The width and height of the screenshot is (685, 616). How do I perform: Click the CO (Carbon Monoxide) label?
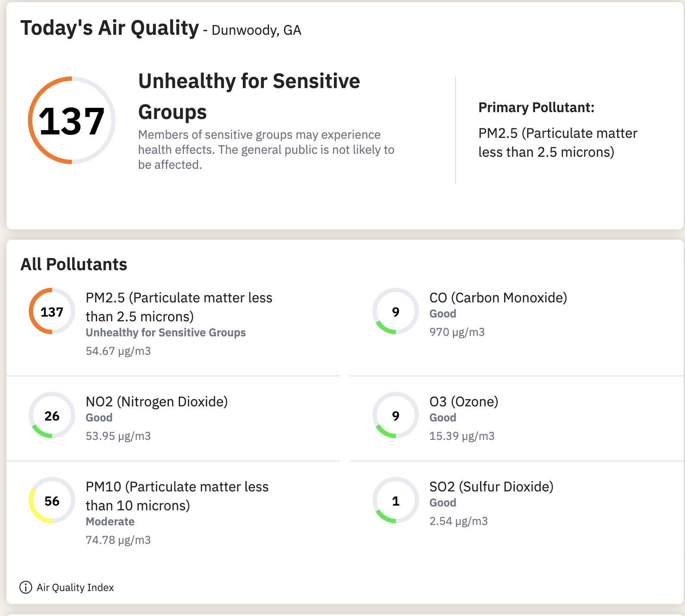point(498,298)
